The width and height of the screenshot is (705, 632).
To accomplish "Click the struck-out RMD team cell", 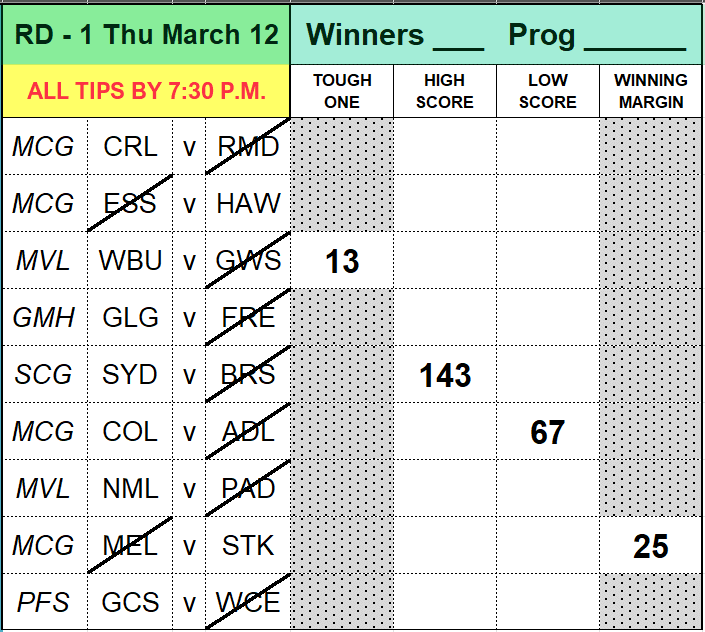I will pos(248,147).
